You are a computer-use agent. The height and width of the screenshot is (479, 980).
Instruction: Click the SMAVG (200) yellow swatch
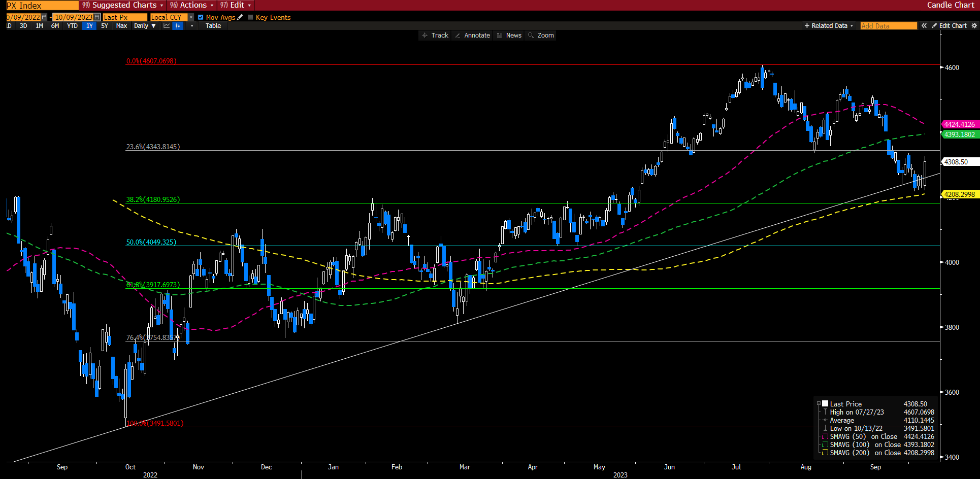(825, 453)
